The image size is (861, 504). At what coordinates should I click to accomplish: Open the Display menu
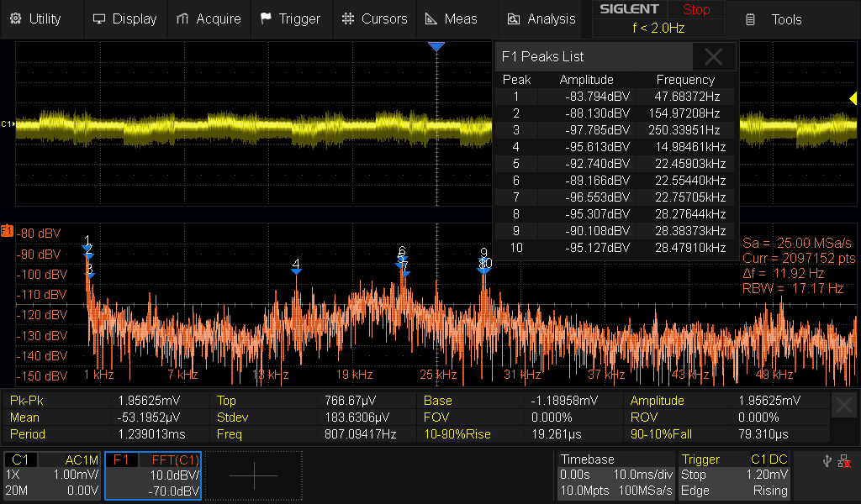124,18
